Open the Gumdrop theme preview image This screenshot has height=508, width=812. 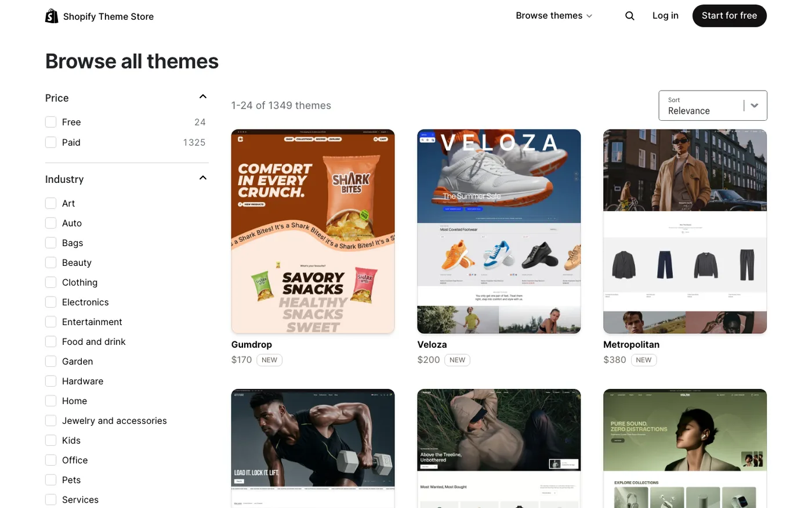(x=313, y=231)
